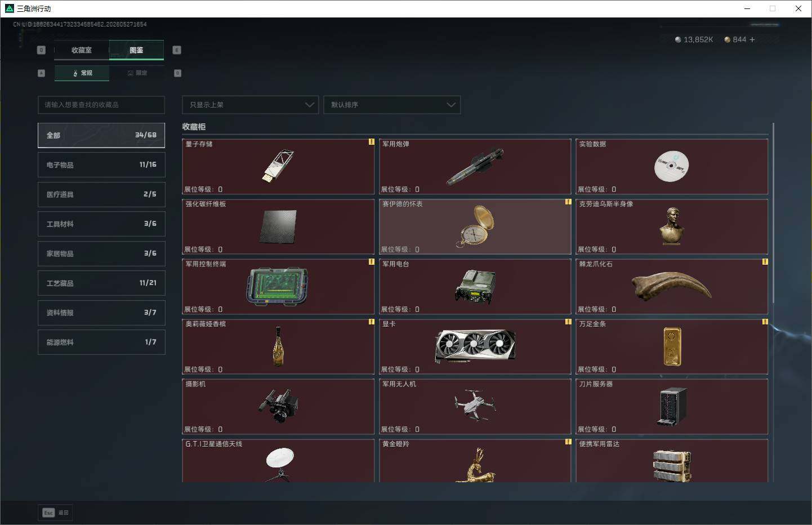The width and height of the screenshot is (812, 525).
Task: Select the 资料情报 category
Action: [x=101, y=313]
